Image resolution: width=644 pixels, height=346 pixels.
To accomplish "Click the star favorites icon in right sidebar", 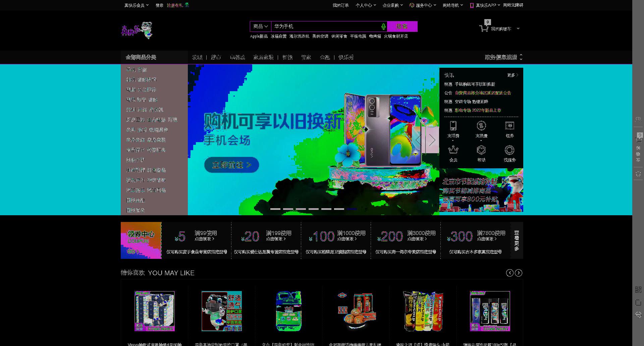I will [638, 174].
